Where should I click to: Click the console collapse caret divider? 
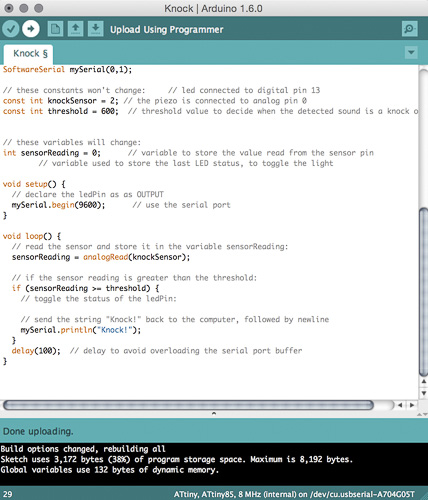tap(214, 414)
